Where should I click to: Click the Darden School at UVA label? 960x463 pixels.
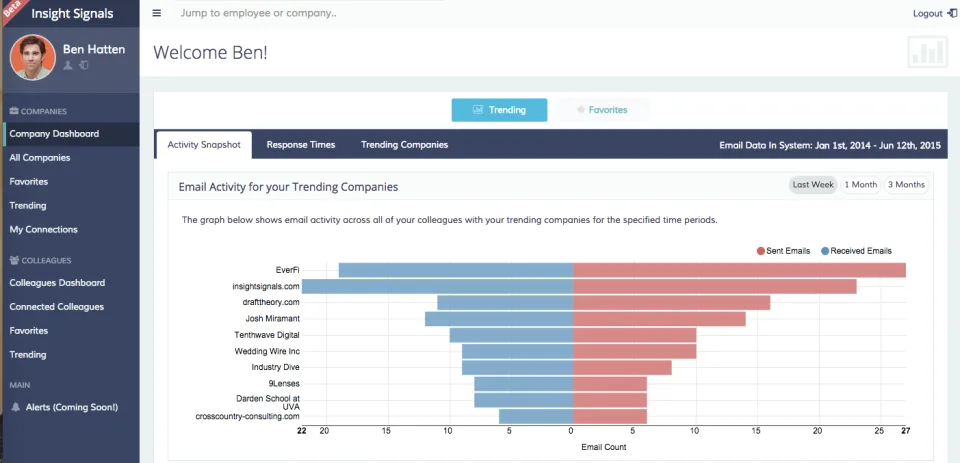click(268, 402)
